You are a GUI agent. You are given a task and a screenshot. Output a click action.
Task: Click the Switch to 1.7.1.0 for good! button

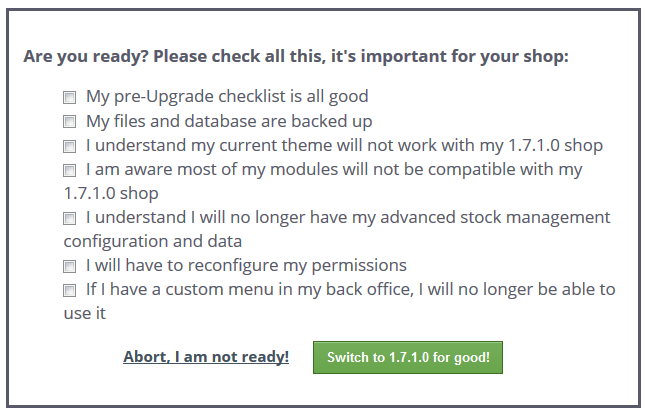pyautogui.click(x=408, y=357)
